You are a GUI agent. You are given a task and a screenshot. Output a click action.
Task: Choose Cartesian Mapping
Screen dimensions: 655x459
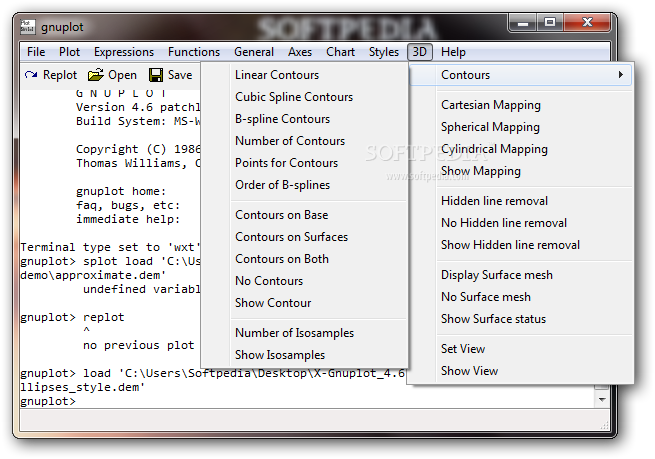520,105
